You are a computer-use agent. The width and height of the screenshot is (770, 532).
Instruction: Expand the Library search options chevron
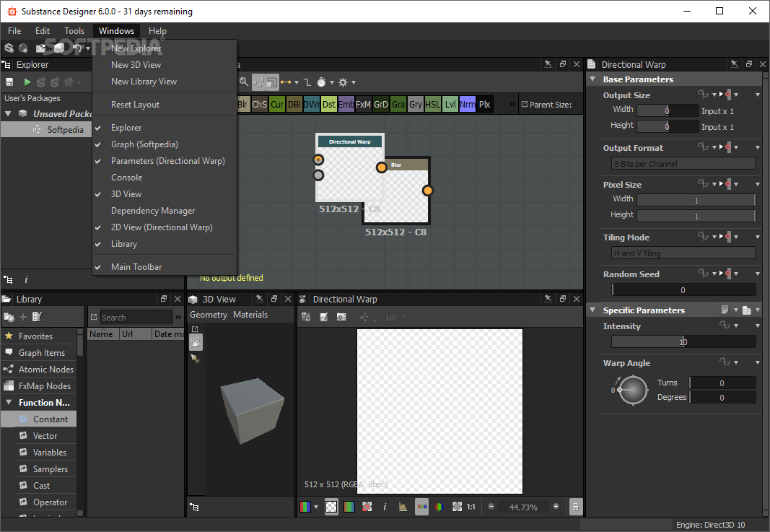(x=178, y=318)
